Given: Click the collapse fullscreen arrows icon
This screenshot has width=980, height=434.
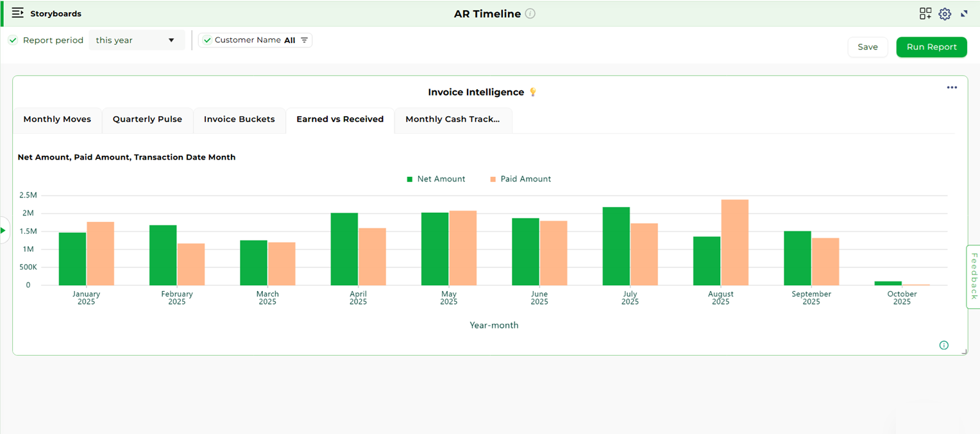Looking at the screenshot, I should (x=964, y=13).
